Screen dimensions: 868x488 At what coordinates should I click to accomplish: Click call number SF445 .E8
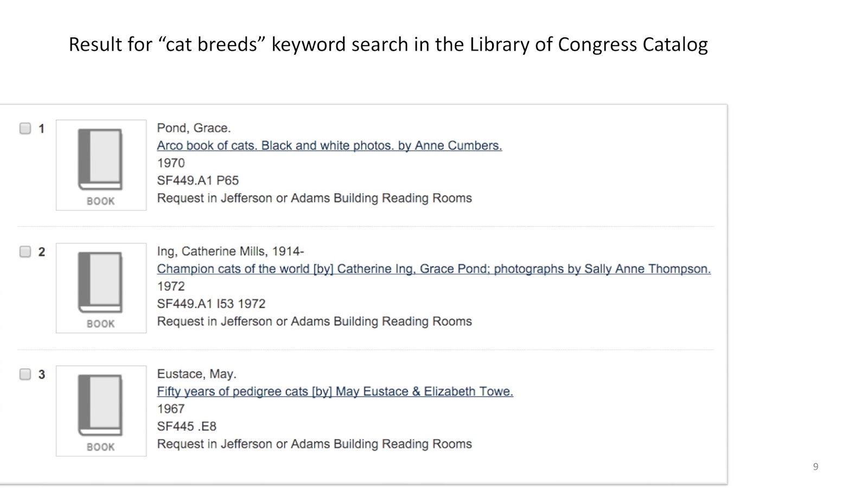187,426
